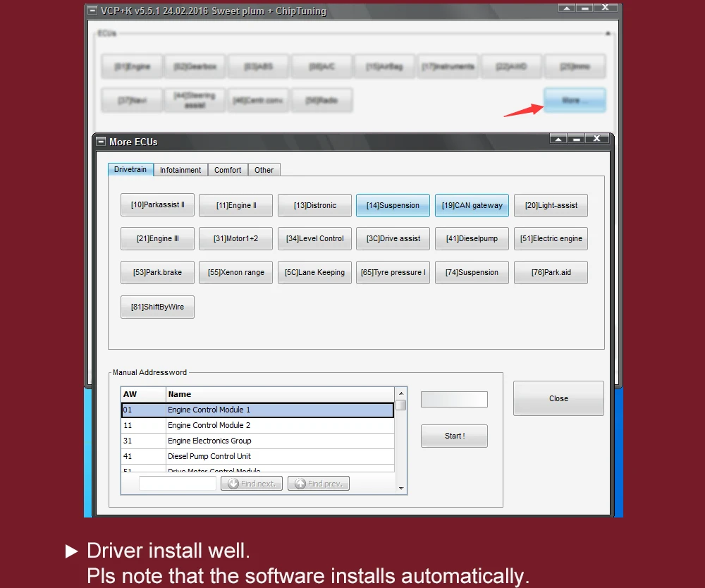Select row 31 Engine Electronics Group
Screen dimensions: 705x588
257,441
